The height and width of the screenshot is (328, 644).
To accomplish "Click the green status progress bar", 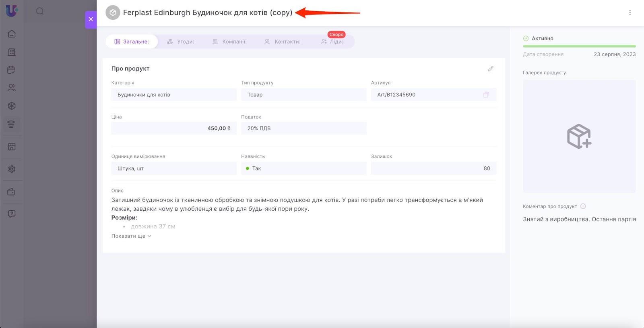I will click(579, 46).
